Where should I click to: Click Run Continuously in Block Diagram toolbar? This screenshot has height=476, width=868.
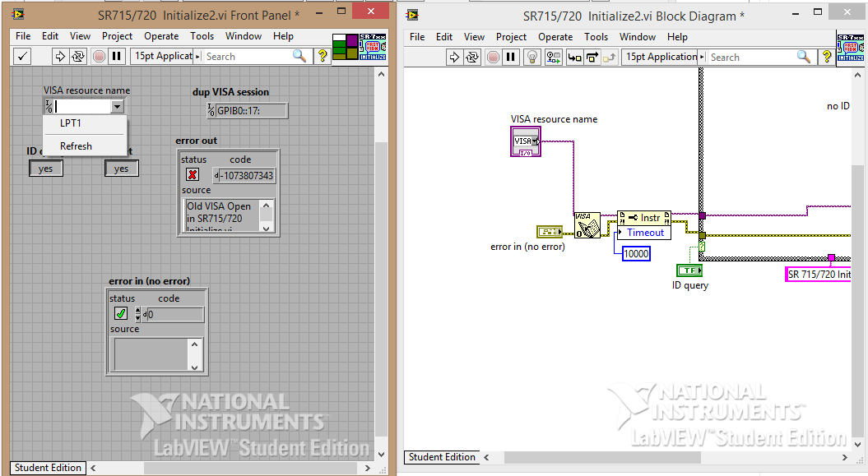(x=471, y=57)
